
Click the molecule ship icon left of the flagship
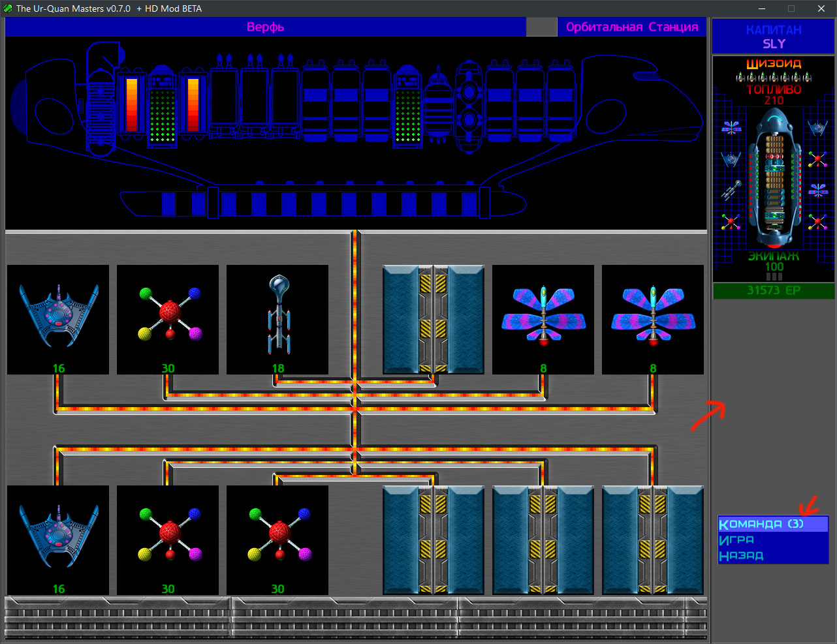(x=731, y=222)
